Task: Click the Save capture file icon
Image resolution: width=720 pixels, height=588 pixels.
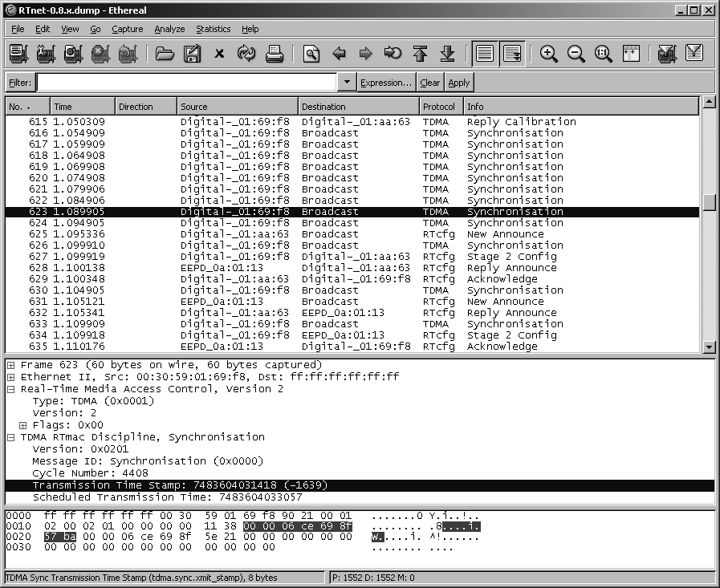Action: 192,54
